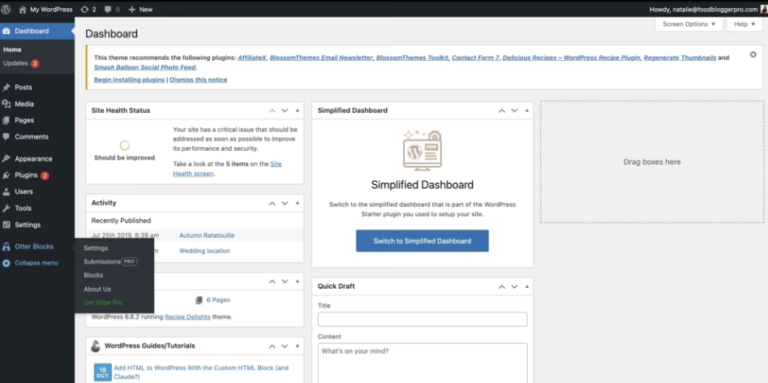This screenshot has width=768, height=383.
Task: Click Begin installing plugins link
Action: [x=129, y=79]
